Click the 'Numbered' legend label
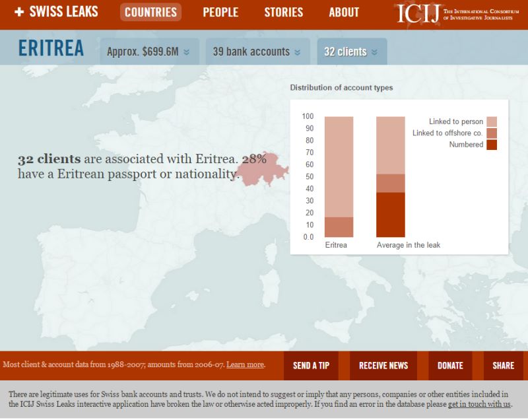 (466, 145)
